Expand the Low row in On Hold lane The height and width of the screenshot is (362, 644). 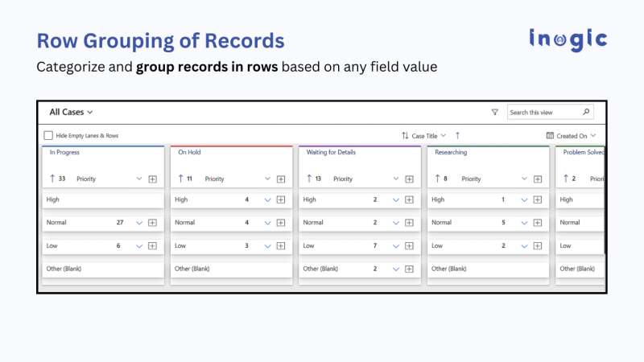(x=267, y=246)
